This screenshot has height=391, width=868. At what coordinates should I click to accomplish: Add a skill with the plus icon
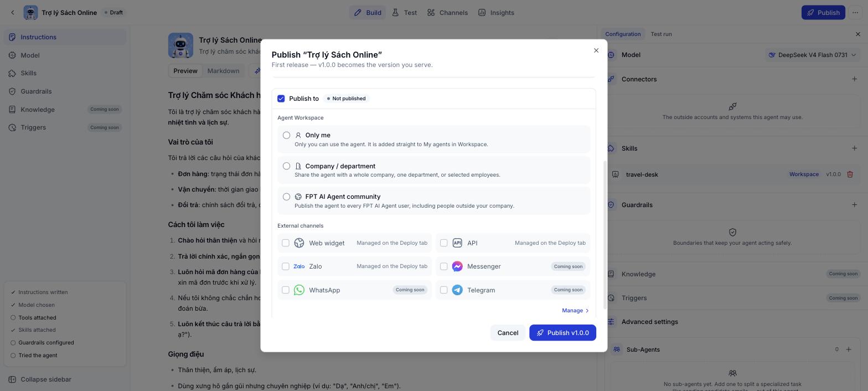pyautogui.click(x=854, y=148)
